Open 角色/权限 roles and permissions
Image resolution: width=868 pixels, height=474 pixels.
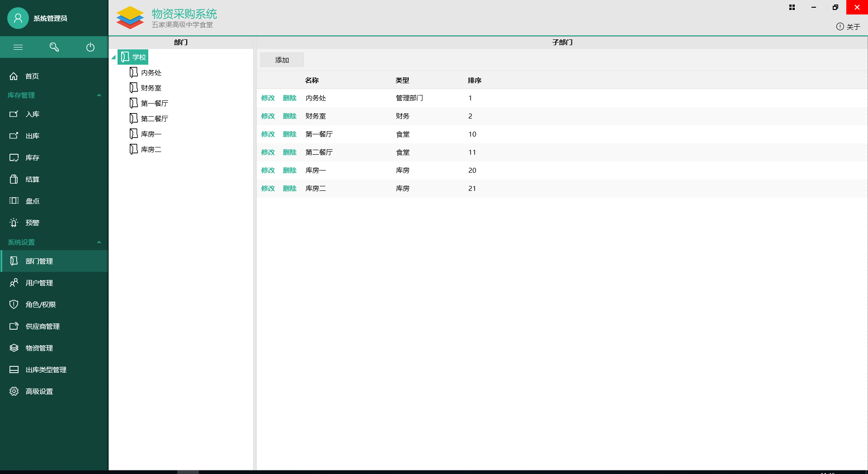click(x=40, y=304)
